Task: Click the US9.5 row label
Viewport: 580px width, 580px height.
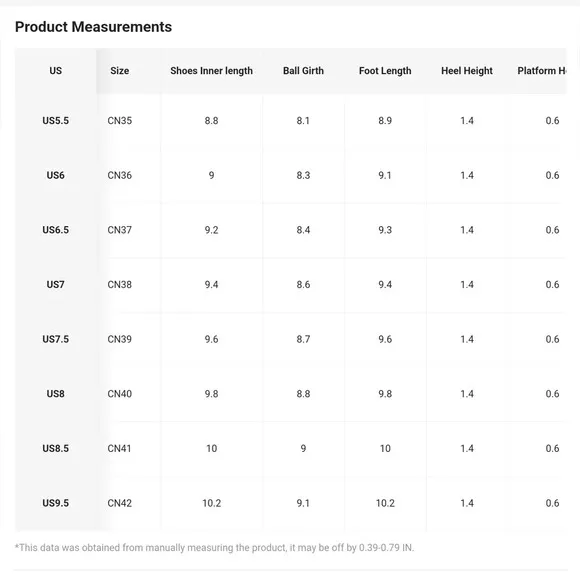Action: (55, 503)
